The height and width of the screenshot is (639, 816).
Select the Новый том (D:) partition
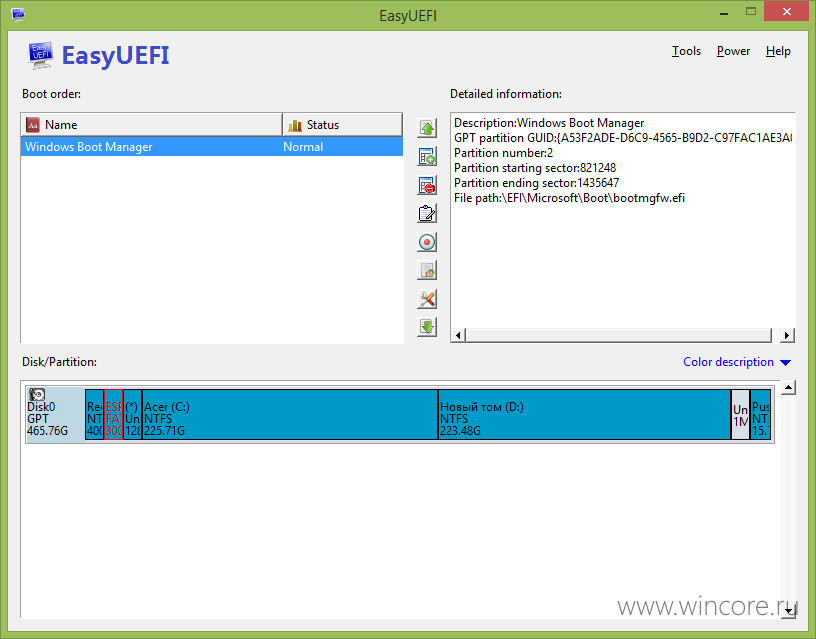tap(584, 414)
